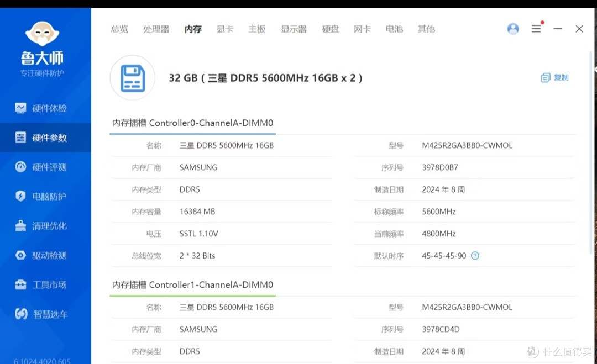Open the user account avatar

click(x=513, y=29)
